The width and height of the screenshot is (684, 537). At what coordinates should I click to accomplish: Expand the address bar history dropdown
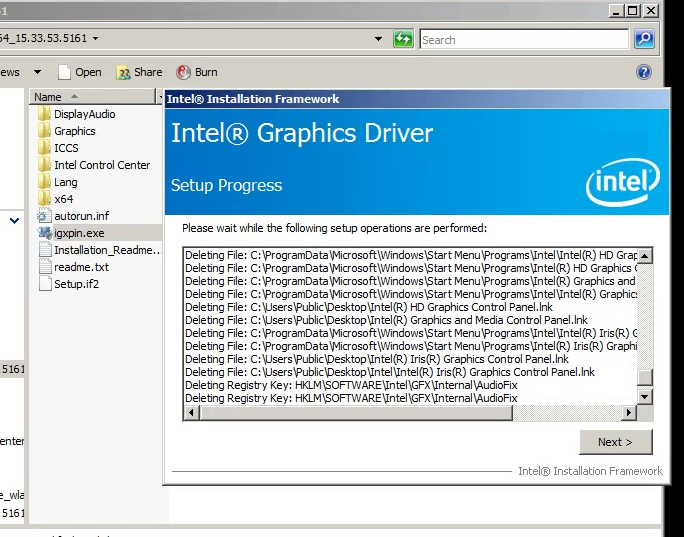[378, 40]
